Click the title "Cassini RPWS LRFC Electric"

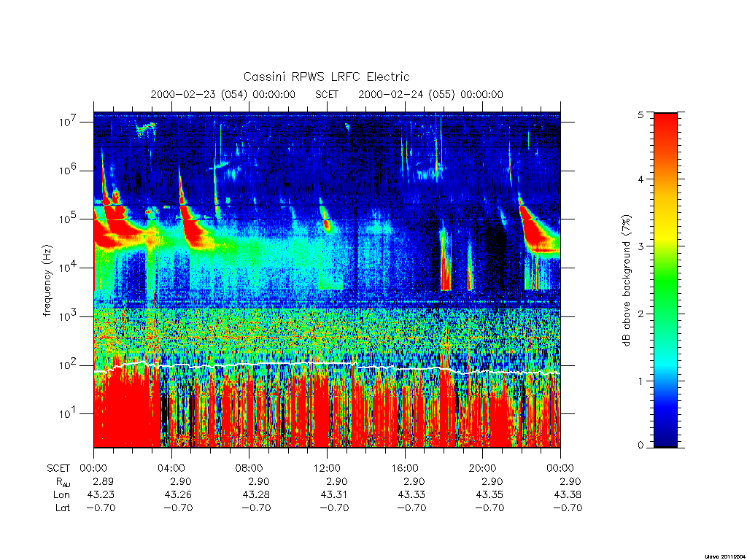tap(326, 77)
